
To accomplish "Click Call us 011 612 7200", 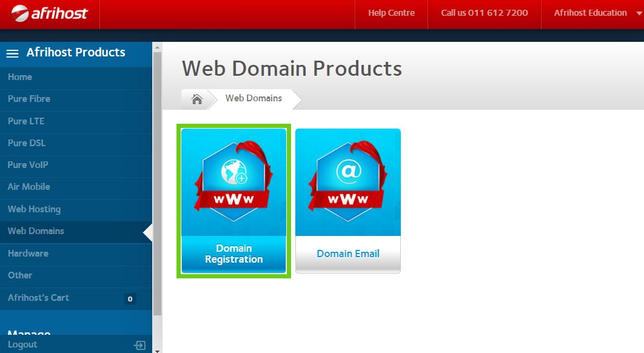I will (484, 13).
